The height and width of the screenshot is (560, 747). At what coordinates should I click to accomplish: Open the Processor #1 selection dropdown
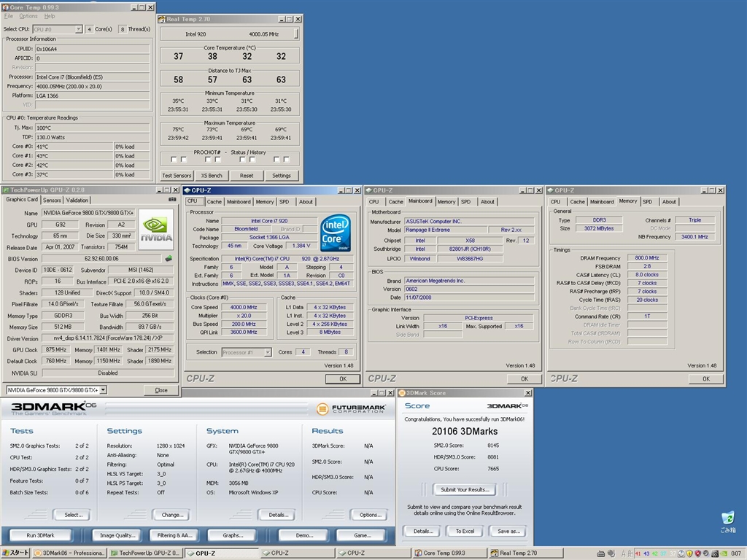pos(267,352)
